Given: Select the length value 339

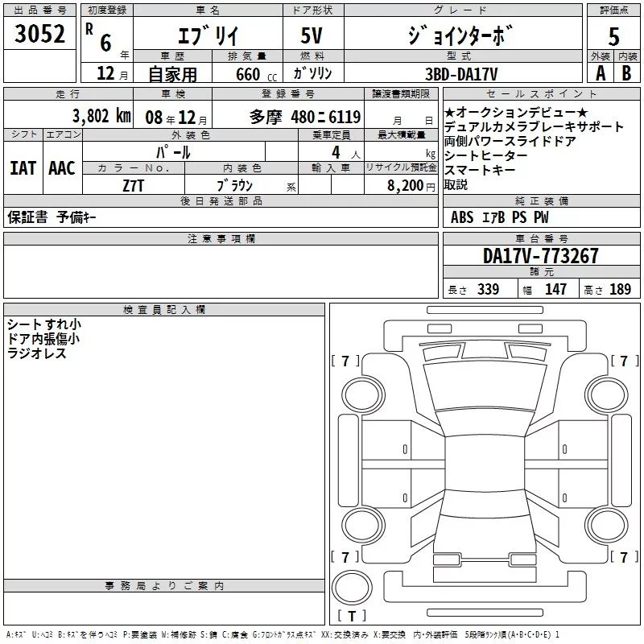Looking at the screenshot, I should [489, 289].
